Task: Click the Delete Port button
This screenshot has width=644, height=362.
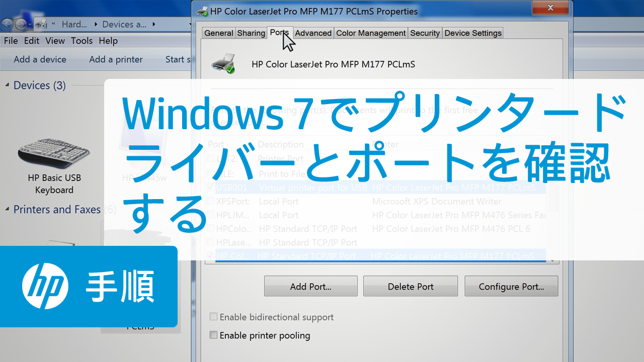Action: pos(411,286)
